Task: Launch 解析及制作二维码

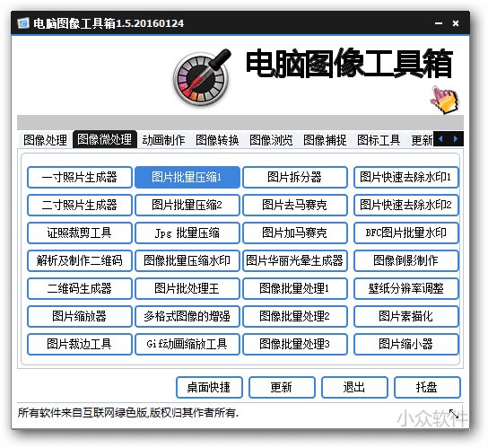Action: click(80, 260)
